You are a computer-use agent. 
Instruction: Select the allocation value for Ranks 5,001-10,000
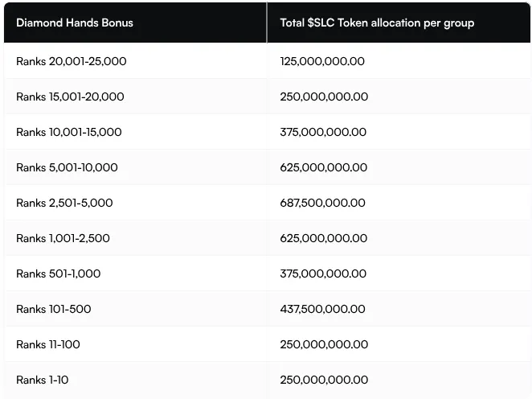324,167
